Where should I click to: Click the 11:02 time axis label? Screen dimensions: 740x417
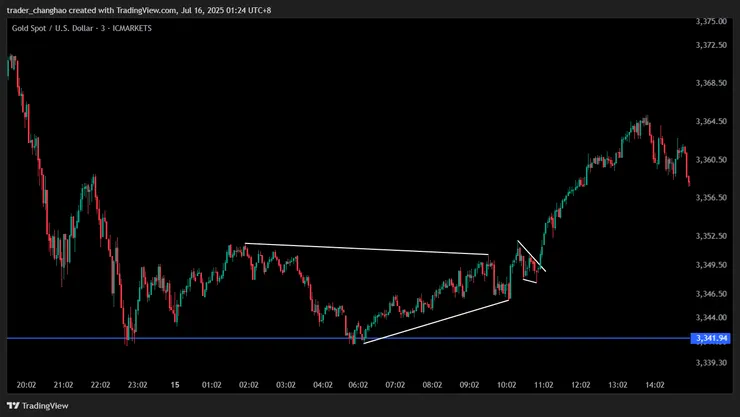[x=544, y=385]
